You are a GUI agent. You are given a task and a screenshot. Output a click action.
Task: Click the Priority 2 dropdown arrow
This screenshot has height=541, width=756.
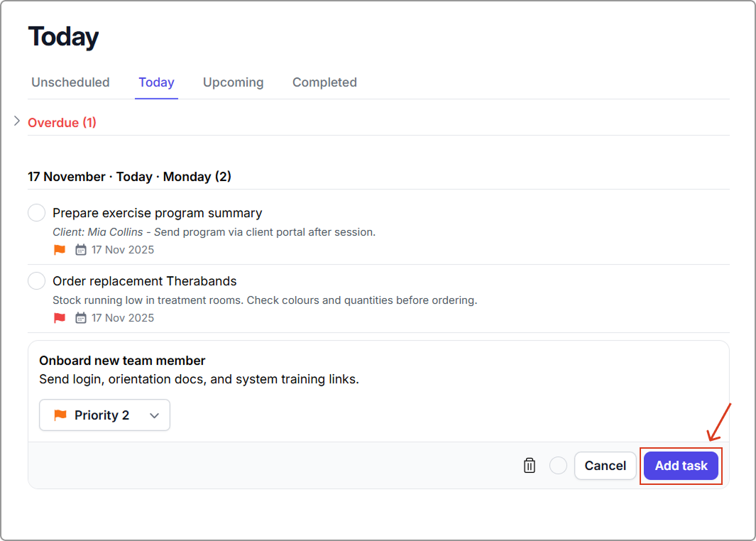[155, 416]
